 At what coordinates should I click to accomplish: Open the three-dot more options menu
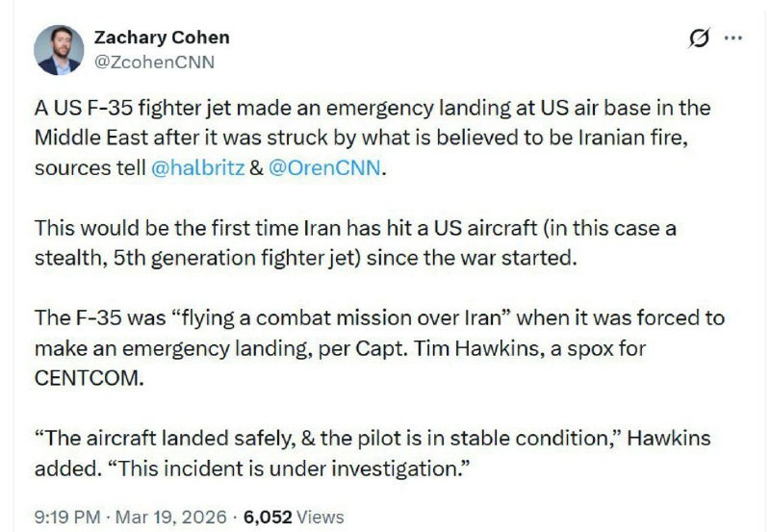(732, 38)
